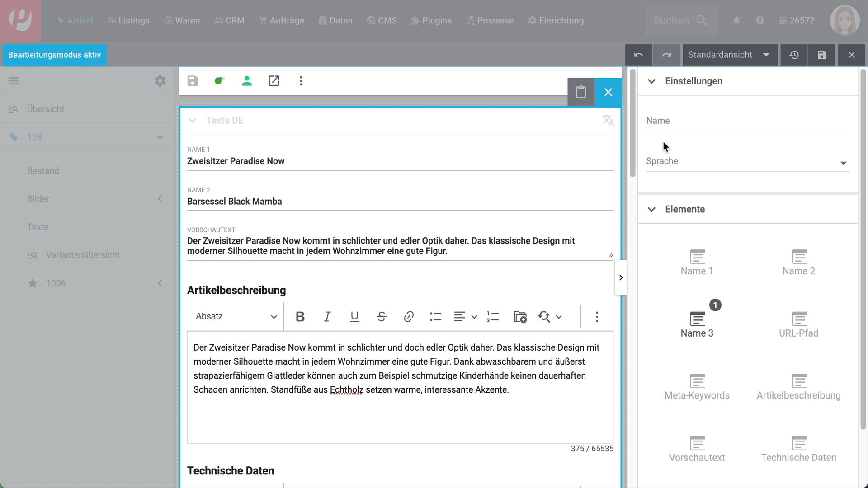Screen dimensions: 868x488
Task: Click the undo arrow button
Action: point(638,55)
